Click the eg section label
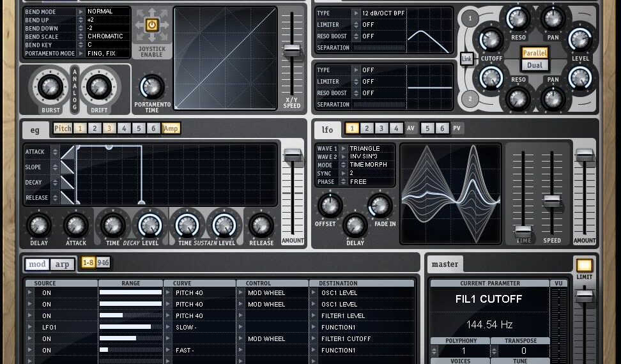 tap(35, 130)
